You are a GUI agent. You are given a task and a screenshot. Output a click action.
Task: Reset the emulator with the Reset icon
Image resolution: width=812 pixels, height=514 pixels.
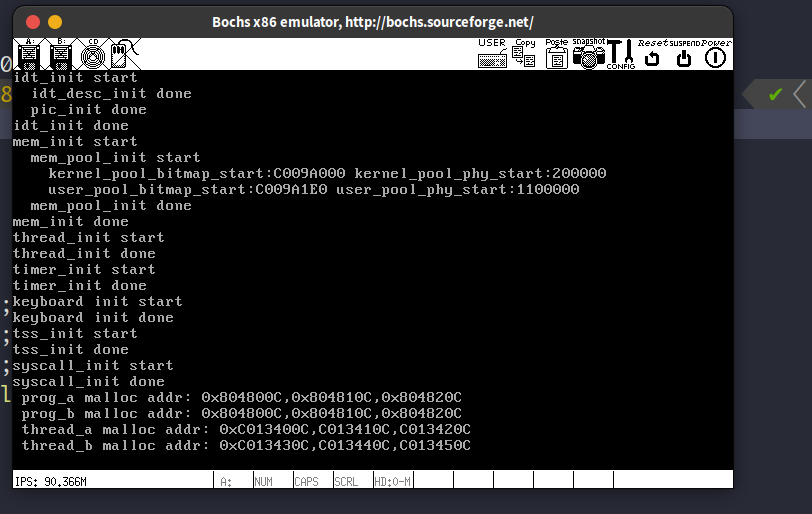click(x=652, y=53)
